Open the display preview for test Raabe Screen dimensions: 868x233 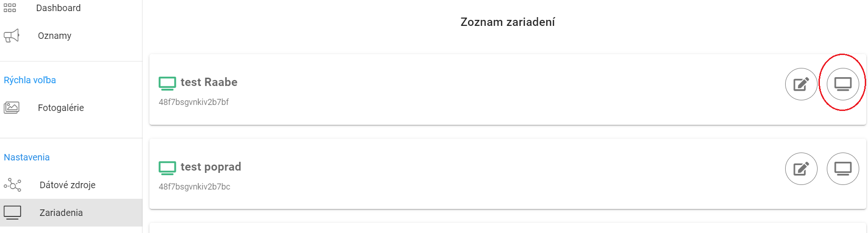[843, 84]
